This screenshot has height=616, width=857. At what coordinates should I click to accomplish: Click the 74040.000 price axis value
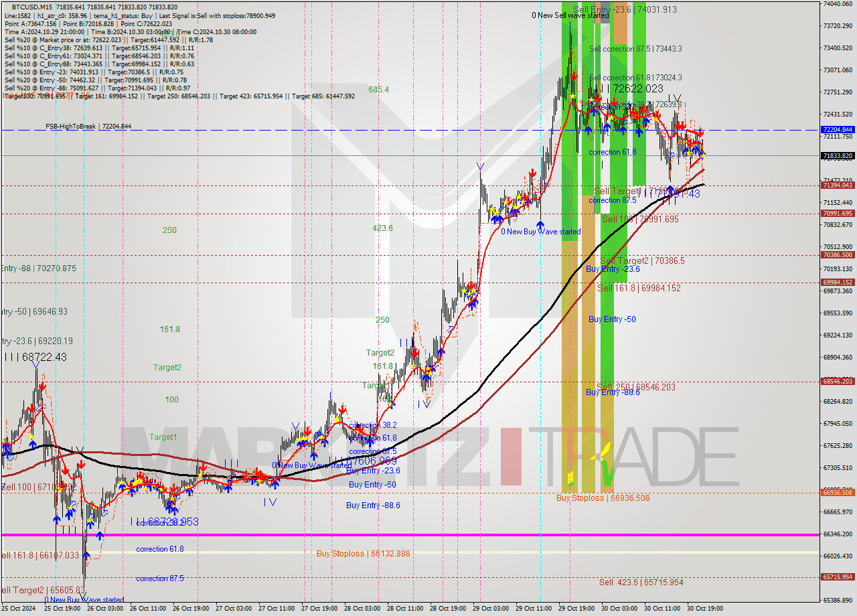[x=837, y=3]
